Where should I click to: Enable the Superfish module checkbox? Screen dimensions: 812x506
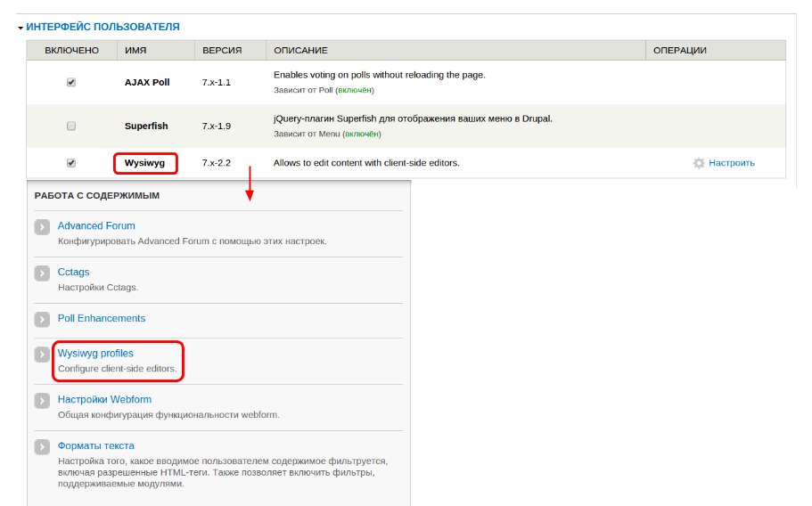click(x=71, y=126)
